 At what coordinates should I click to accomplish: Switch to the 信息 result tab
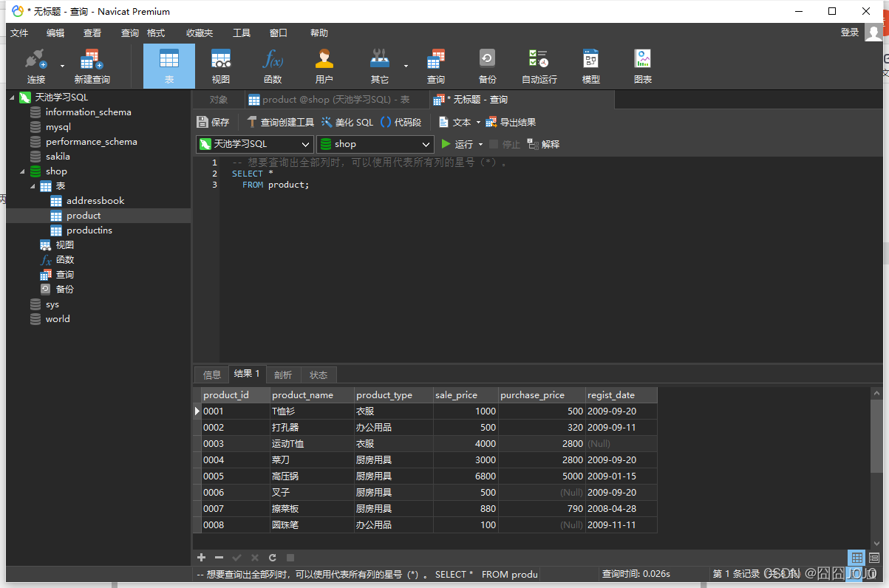tap(212, 375)
